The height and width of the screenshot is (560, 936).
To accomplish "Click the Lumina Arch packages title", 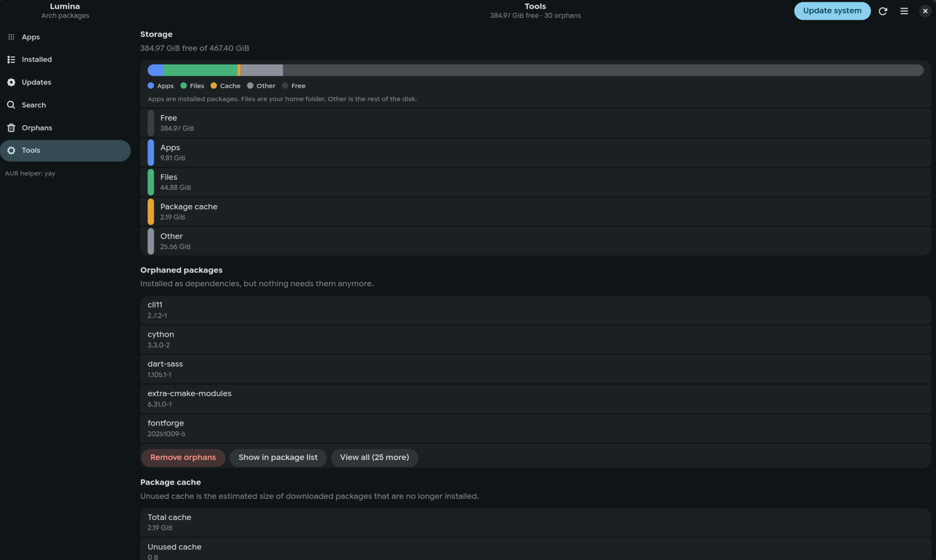I will 65,11.
